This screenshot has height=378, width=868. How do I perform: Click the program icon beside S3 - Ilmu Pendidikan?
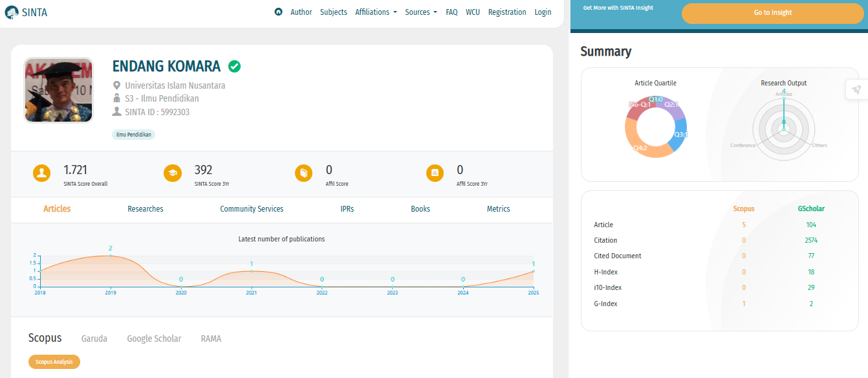(x=117, y=98)
